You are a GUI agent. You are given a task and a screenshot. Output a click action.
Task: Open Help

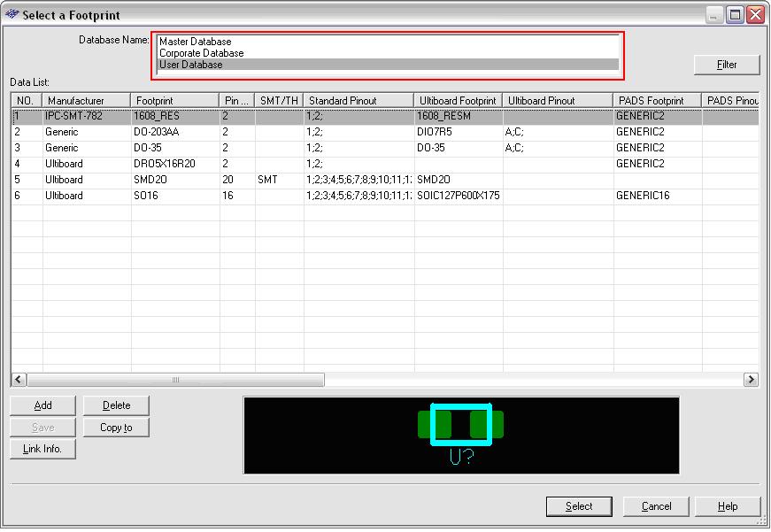click(728, 506)
